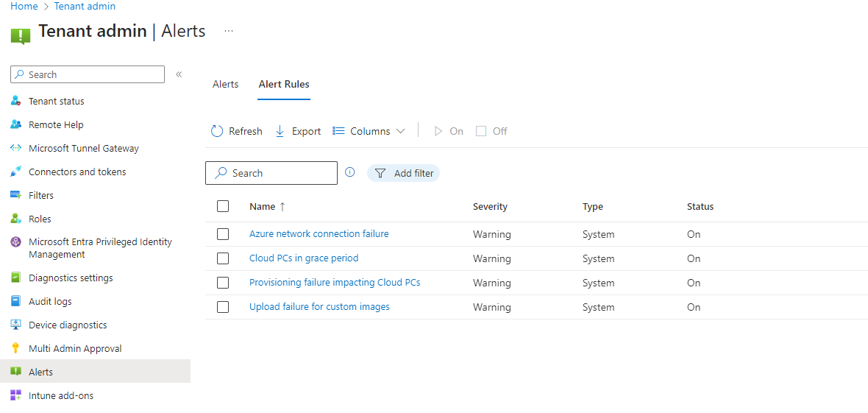Check the select-all checkbox in table header

(x=223, y=206)
